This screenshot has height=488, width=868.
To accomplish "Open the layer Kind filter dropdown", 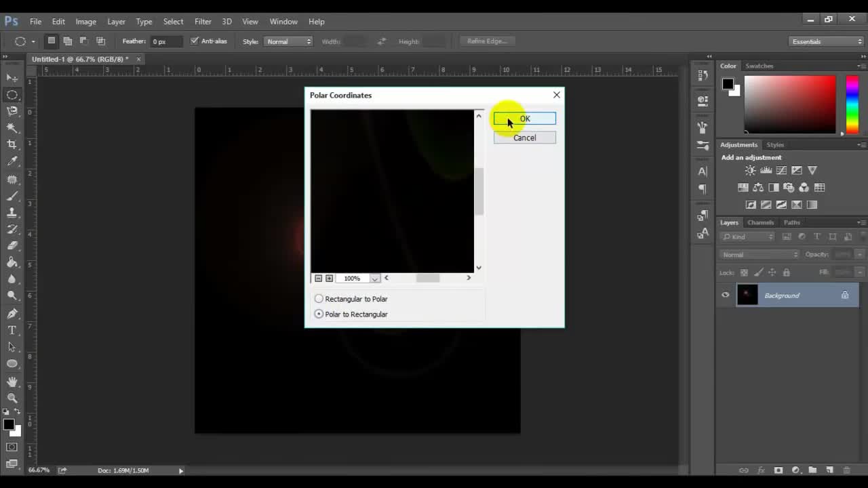I will 748,237.
